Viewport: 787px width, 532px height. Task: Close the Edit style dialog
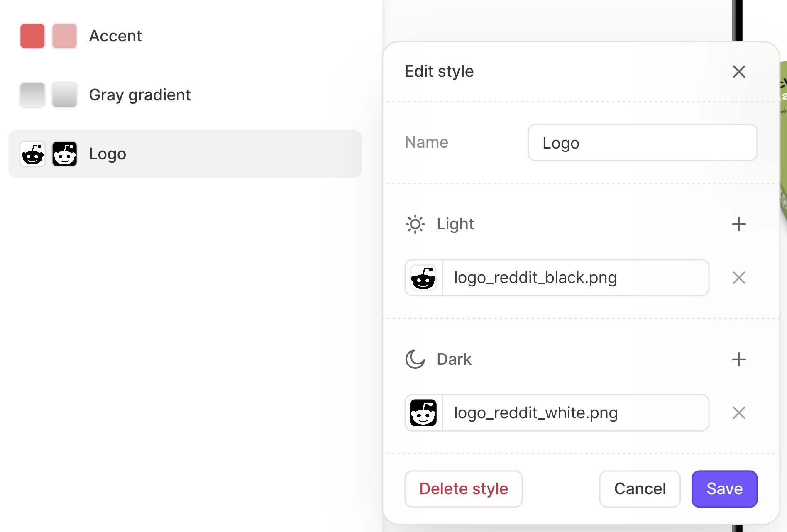point(739,71)
